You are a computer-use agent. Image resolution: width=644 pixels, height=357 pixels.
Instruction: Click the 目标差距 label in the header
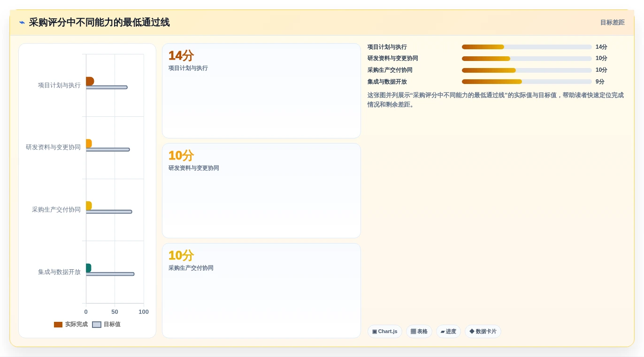(612, 23)
